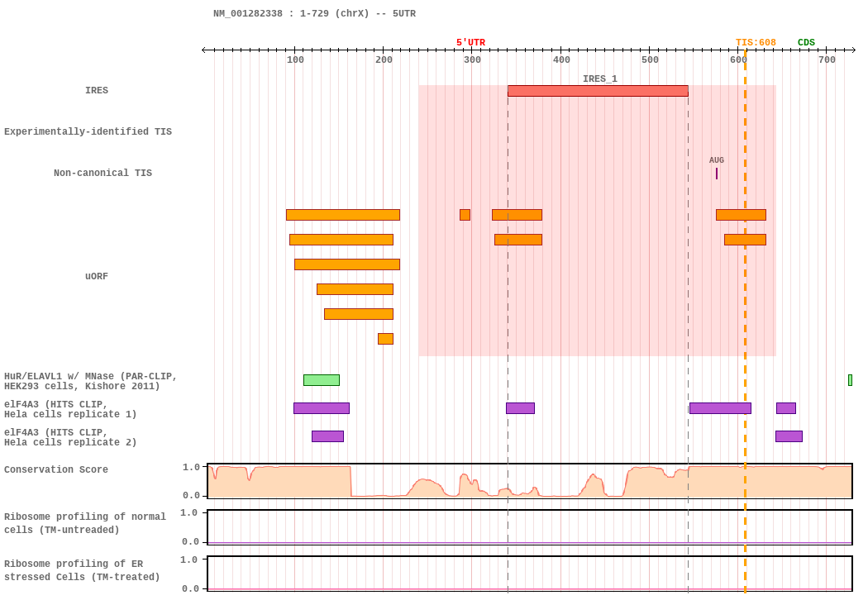Click the IRES_1 red bar
868x600 pixels.
(598, 91)
